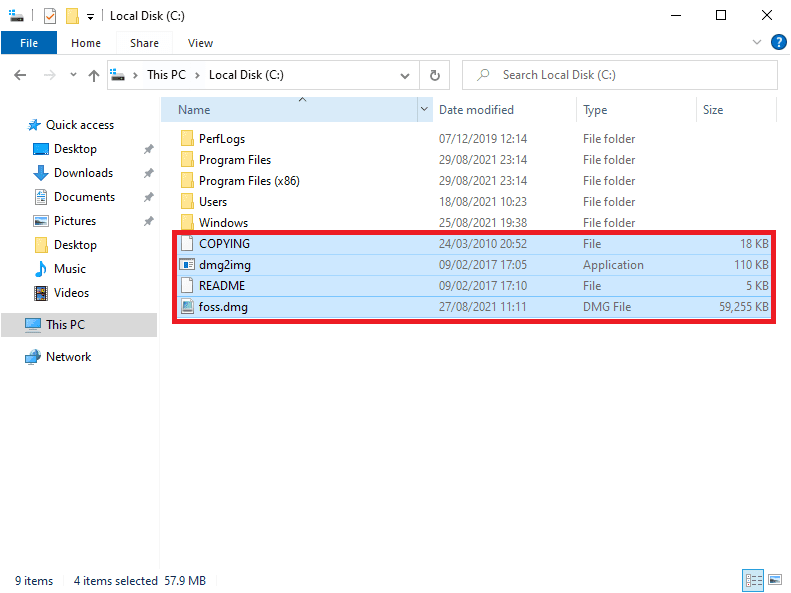The image size is (791, 593).
Task: Open Help with the question mark icon
Action: (778, 42)
